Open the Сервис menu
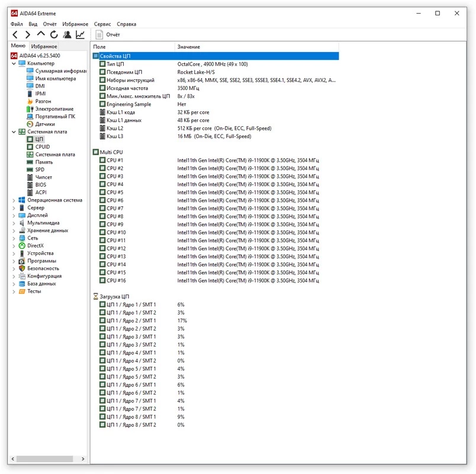The width and height of the screenshot is (476, 474). point(102,24)
